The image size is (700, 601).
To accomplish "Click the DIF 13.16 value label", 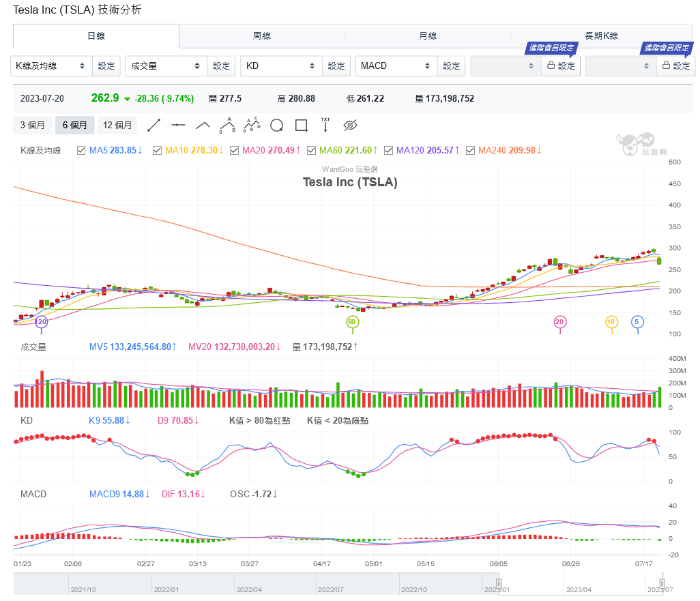I will coord(183,495).
